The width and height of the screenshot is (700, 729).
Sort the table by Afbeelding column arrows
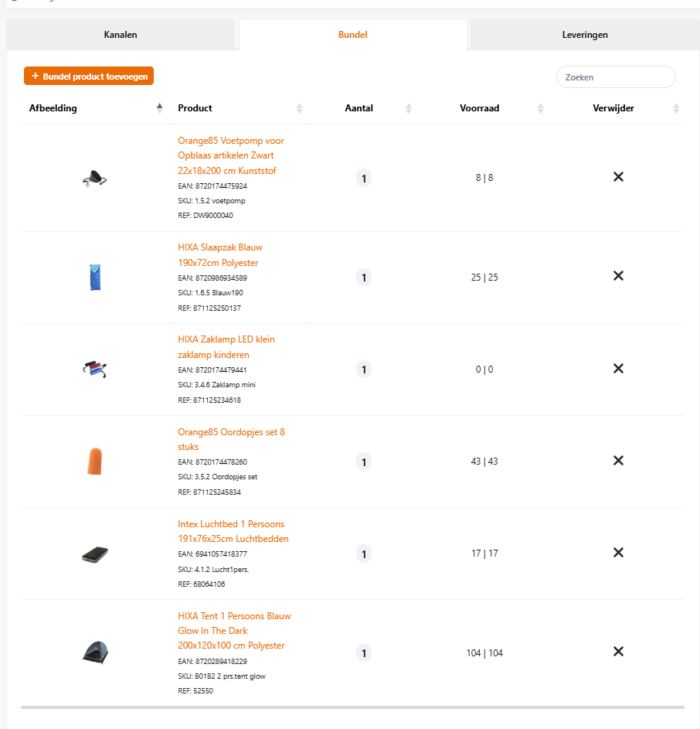click(160, 108)
